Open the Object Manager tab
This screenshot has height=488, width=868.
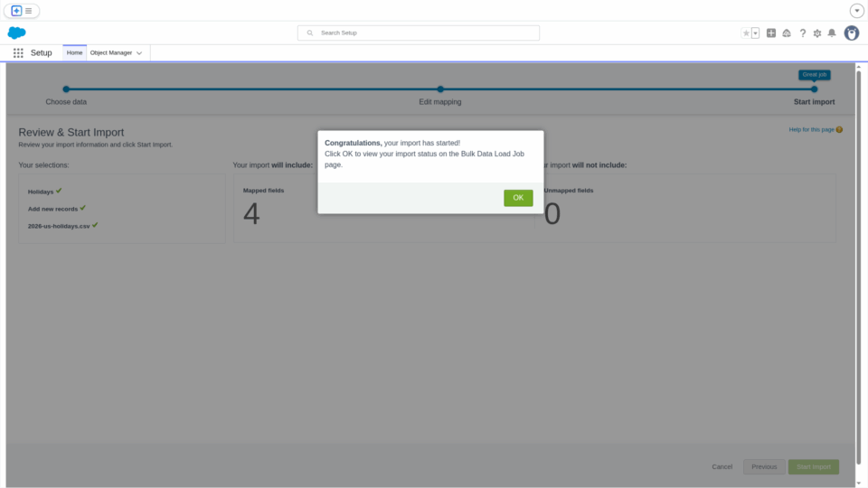[x=110, y=52]
